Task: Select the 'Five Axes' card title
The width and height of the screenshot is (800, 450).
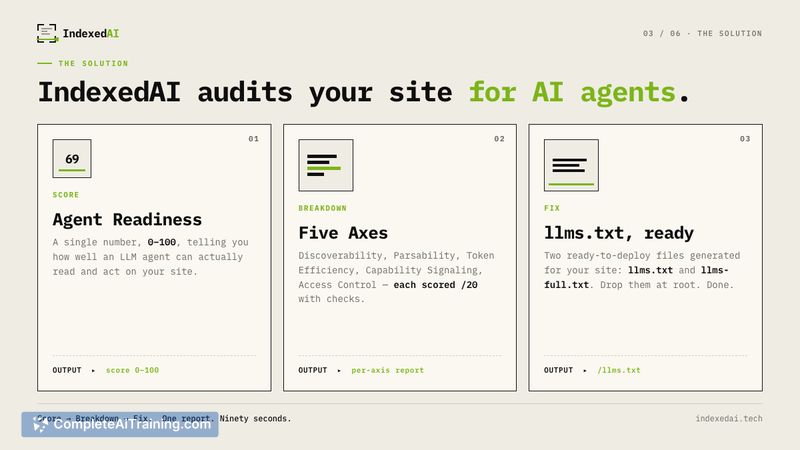Action: [343, 233]
